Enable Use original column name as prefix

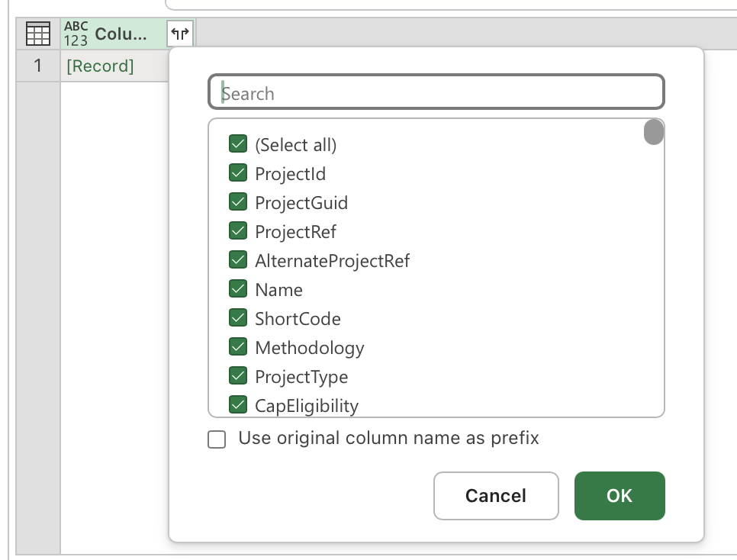pyautogui.click(x=217, y=439)
